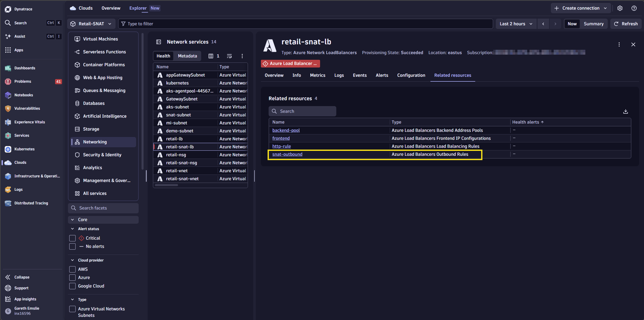644x320 pixels.
Task: Open the Alerts tab
Action: (382, 75)
